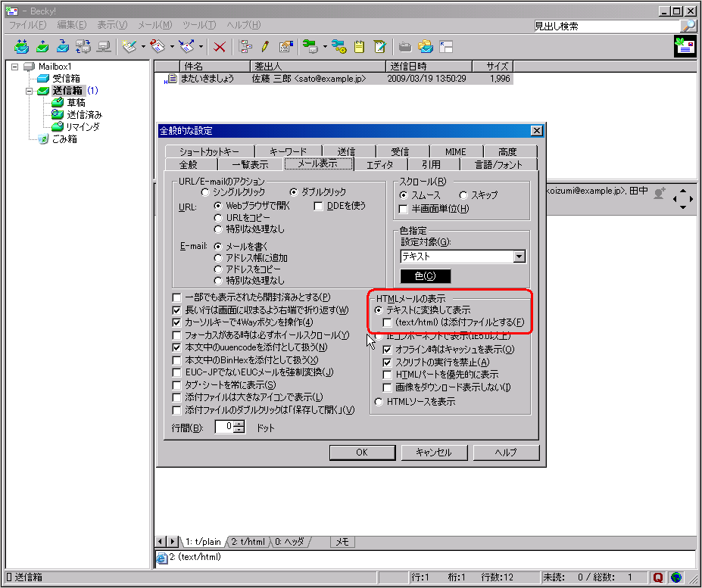Click the red Q status bar icon
Image resolution: width=702 pixels, height=588 pixels.
tap(657, 577)
